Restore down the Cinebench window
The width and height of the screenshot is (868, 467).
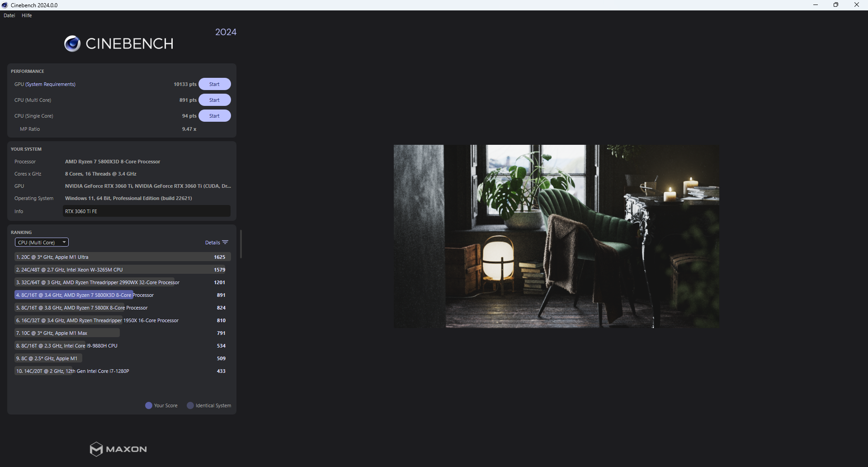(x=836, y=5)
